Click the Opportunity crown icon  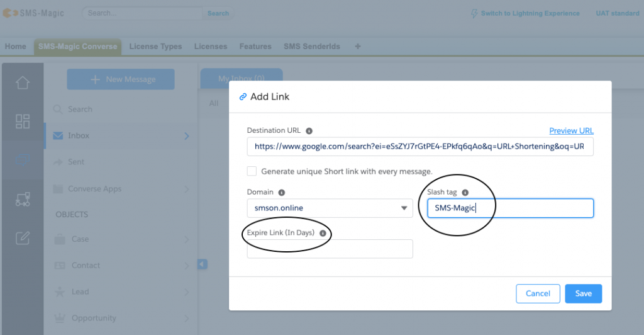coord(60,318)
